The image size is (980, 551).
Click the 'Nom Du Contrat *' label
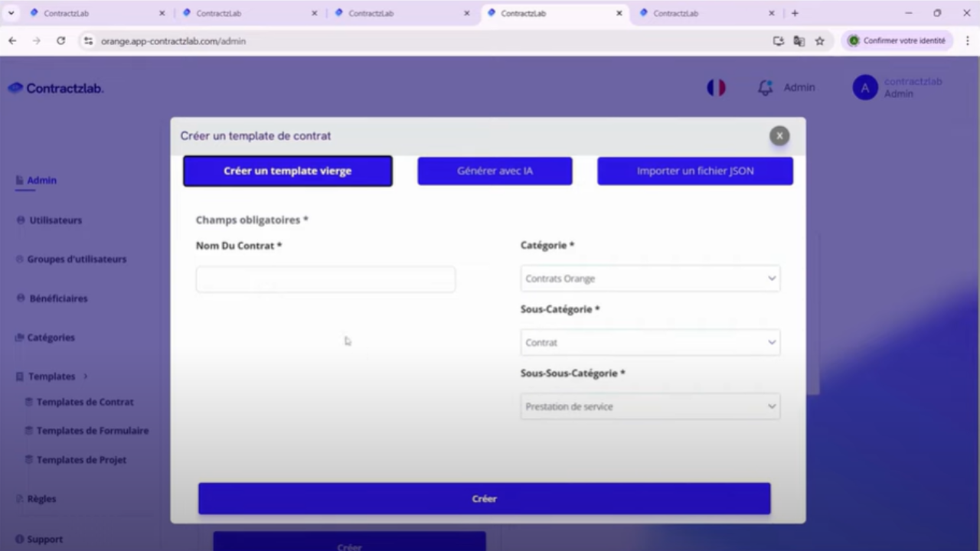(x=239, y=246)
